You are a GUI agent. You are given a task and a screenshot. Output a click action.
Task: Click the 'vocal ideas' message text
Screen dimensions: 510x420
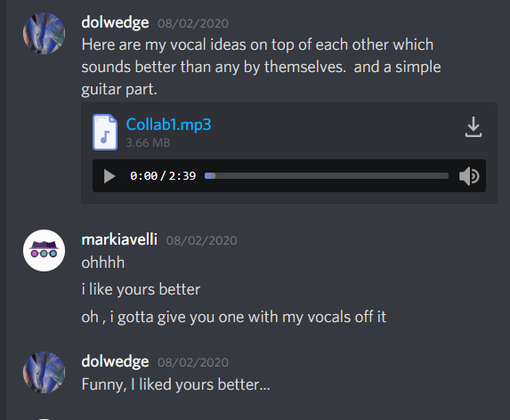pyautogui.click(x=261, y=67)
